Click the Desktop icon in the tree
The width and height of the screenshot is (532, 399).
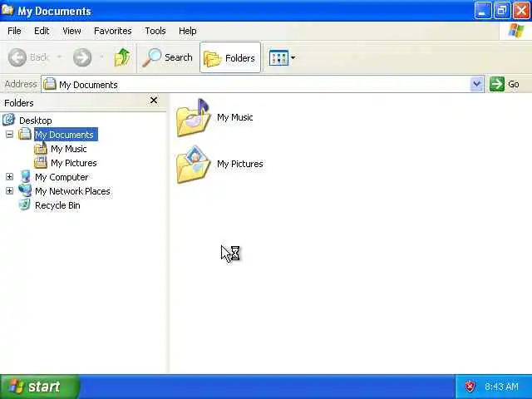click(x=9, y=120)
